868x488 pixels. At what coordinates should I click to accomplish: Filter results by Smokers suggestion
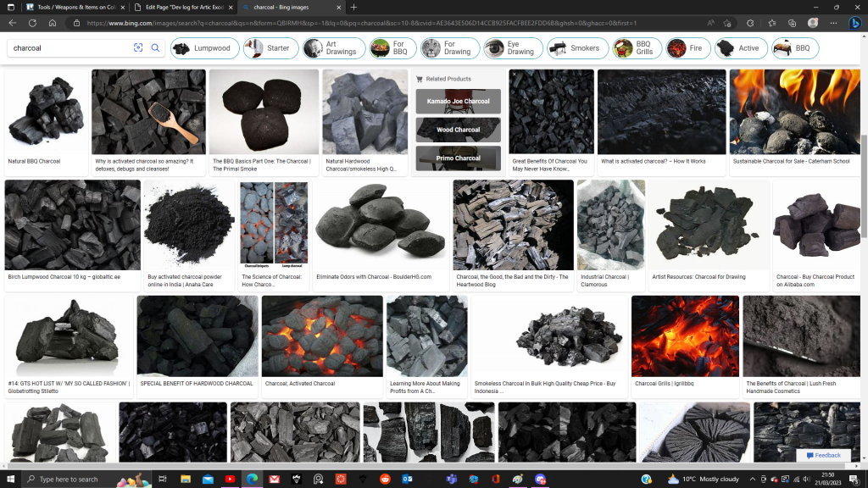(x=576, y=48)
